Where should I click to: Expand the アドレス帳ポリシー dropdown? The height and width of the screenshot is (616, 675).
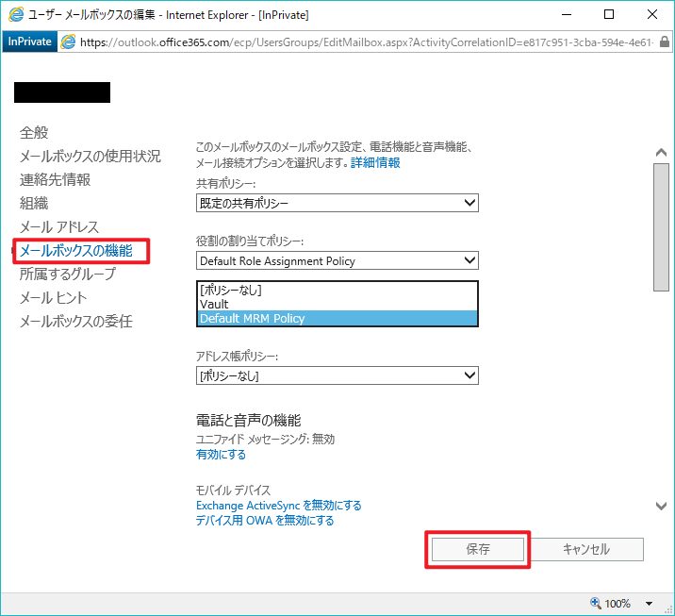click(337, 375)
